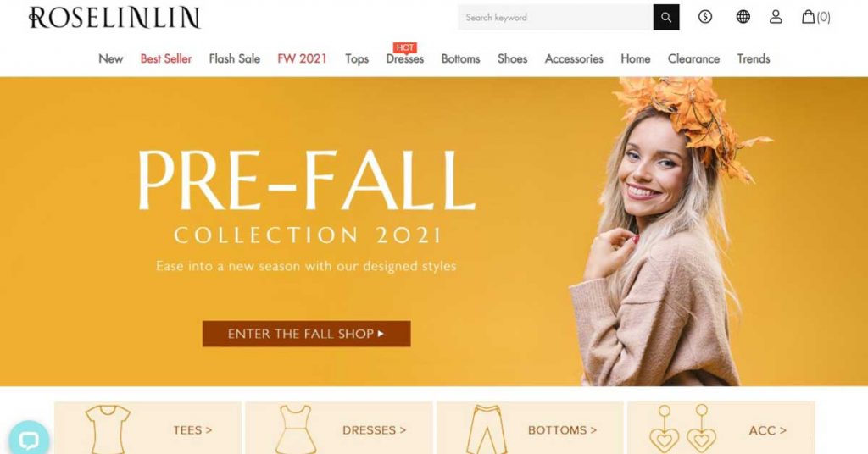The image size is (868, 454).
Task: Open the user account icon
Action: tap(776, 17)
